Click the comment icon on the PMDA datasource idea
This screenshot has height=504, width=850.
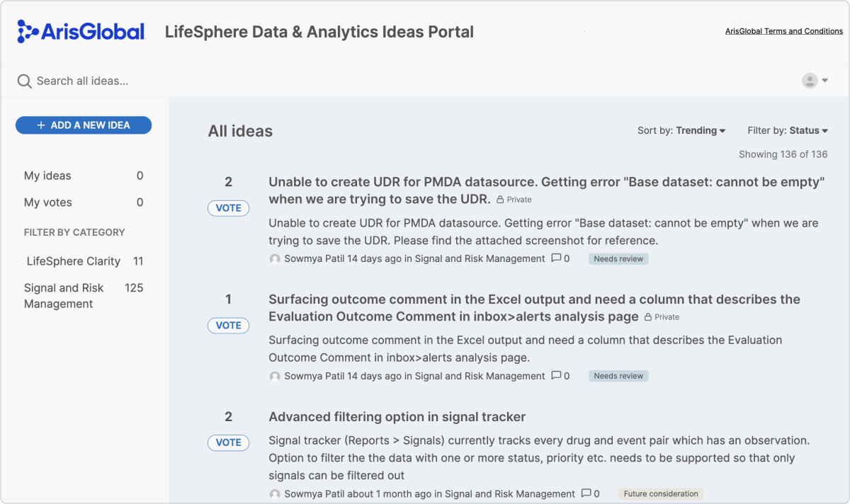[x=557, y=258]
